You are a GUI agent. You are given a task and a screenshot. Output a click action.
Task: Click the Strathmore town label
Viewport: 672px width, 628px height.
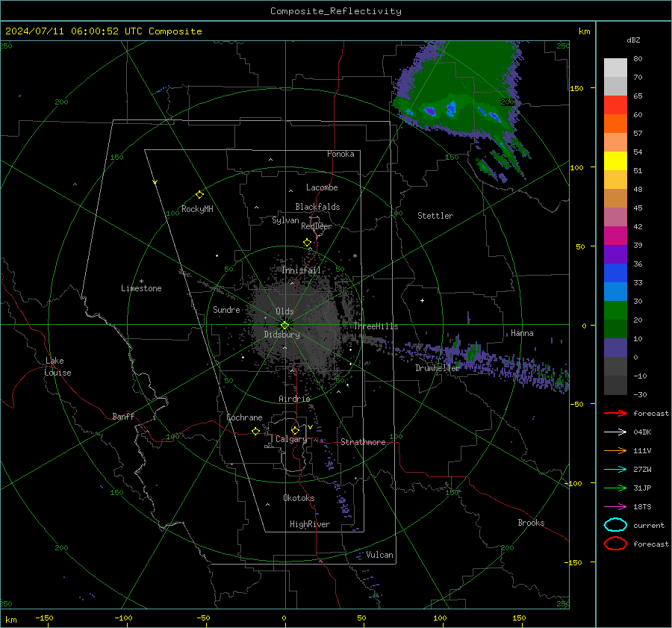point(363,442)
